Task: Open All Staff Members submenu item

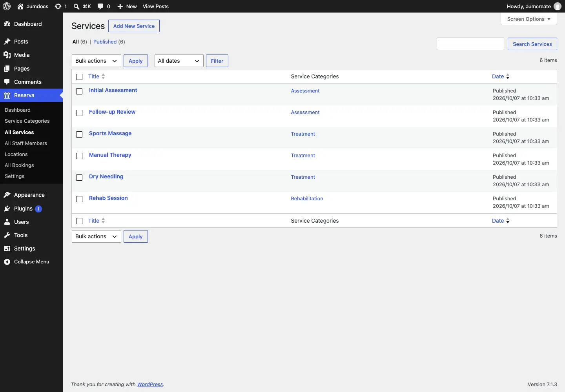Action: click(26, 143)
